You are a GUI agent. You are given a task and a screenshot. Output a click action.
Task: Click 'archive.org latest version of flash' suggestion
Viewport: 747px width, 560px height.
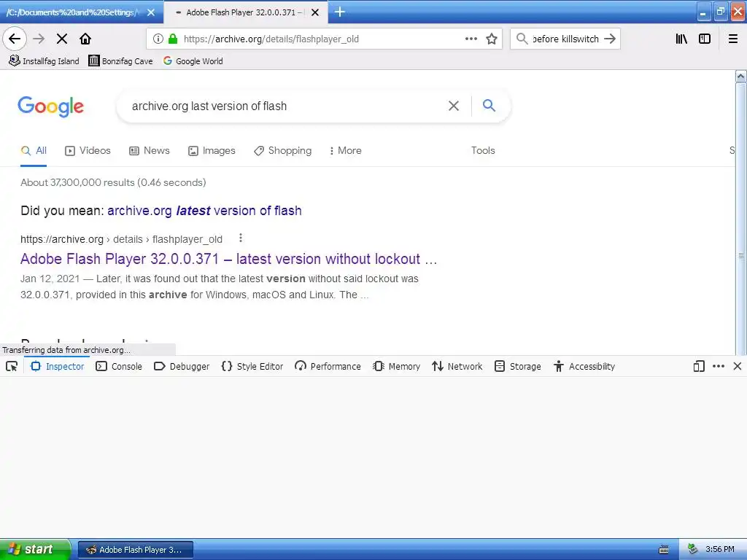204,211
